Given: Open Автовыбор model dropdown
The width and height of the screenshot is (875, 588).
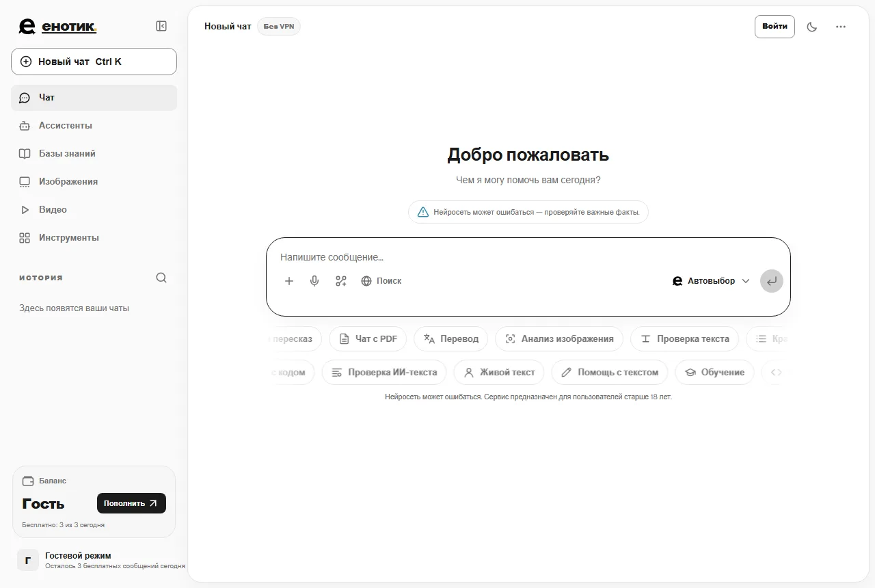Looking at the screenshot, I should point(712,281).
